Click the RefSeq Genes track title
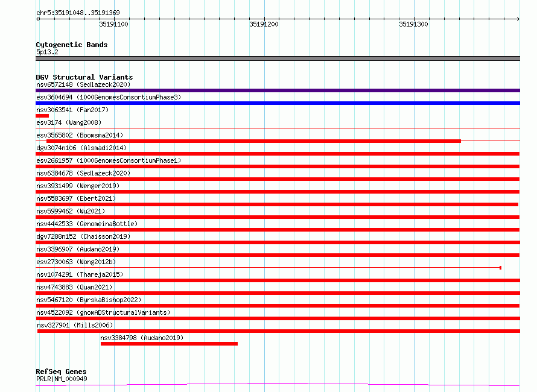This screenshot has height=392, width=537. click(61, 371)
